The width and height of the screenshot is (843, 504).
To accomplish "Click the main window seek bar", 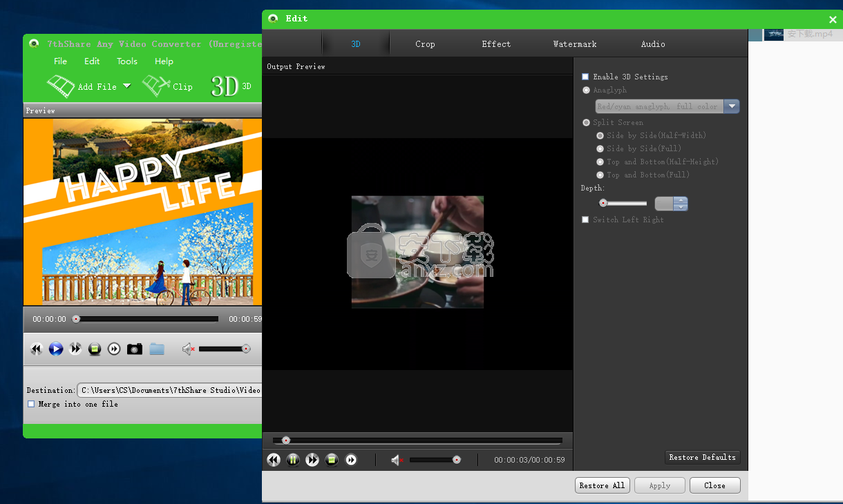I will [x=145, y=319].
